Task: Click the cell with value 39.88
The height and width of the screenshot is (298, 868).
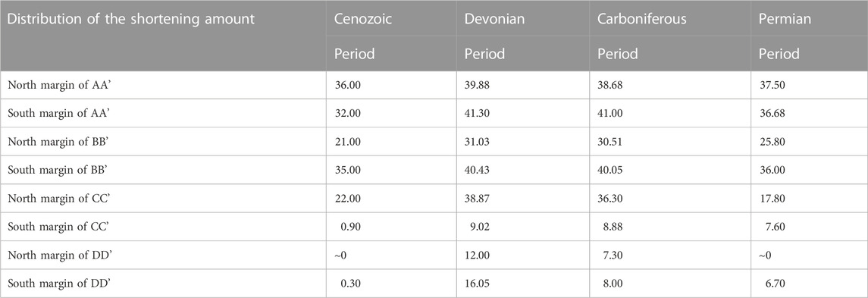Action: pos(477,85)
